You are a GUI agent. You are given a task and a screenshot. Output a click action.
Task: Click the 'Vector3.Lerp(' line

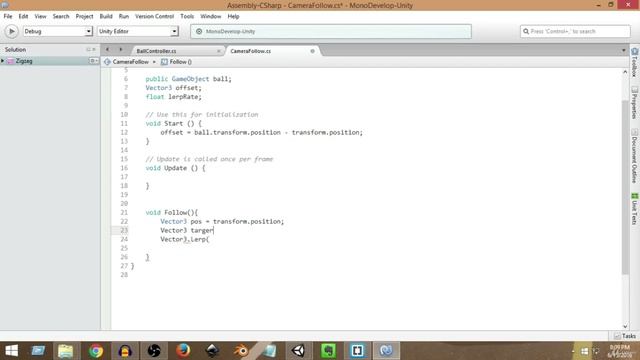(184, 239)
